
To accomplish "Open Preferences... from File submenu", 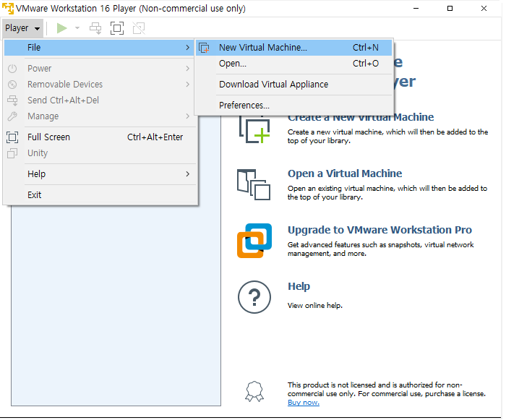I will (293, 106).
